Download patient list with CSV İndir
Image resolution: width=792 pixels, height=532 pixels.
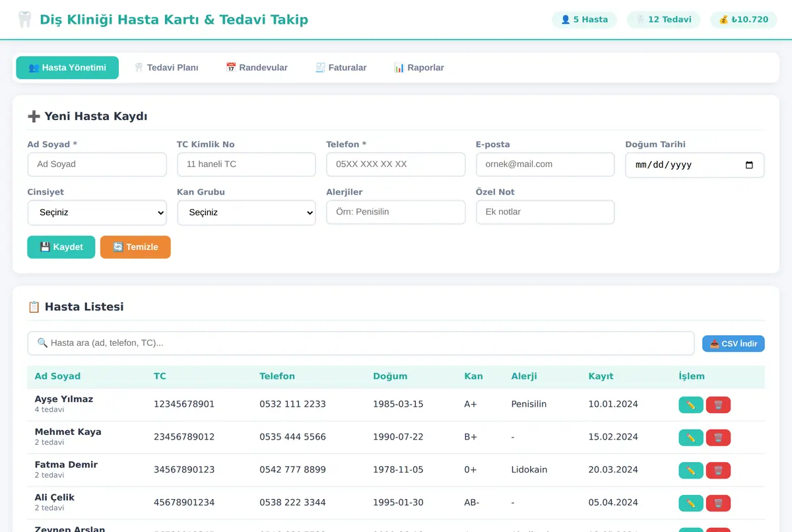click(x=733, y=344)
